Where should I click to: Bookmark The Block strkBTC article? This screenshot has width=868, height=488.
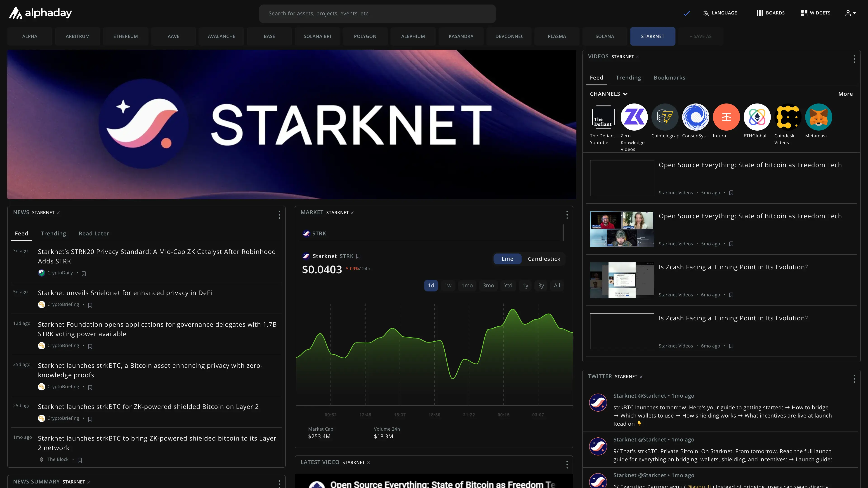coord(80,460)
